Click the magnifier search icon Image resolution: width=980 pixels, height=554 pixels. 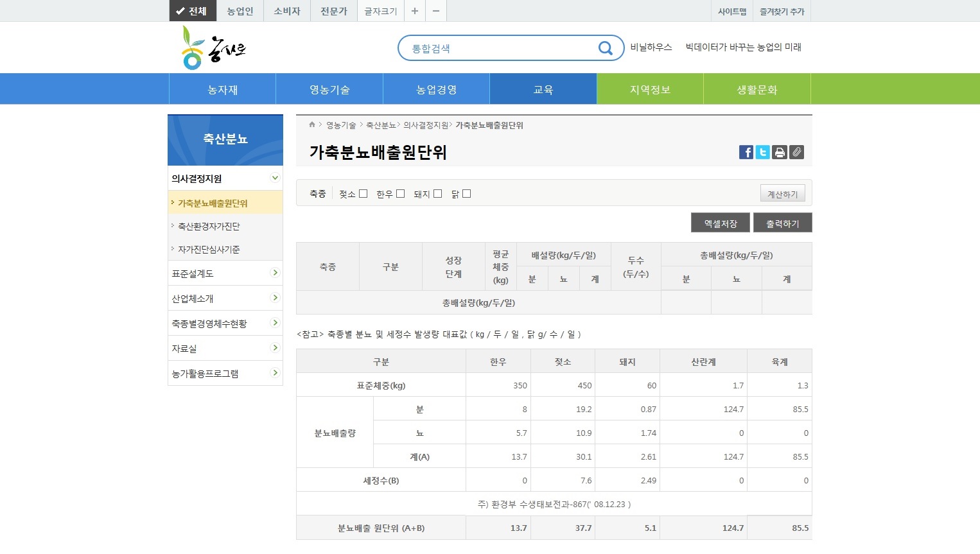click(605, 48)
